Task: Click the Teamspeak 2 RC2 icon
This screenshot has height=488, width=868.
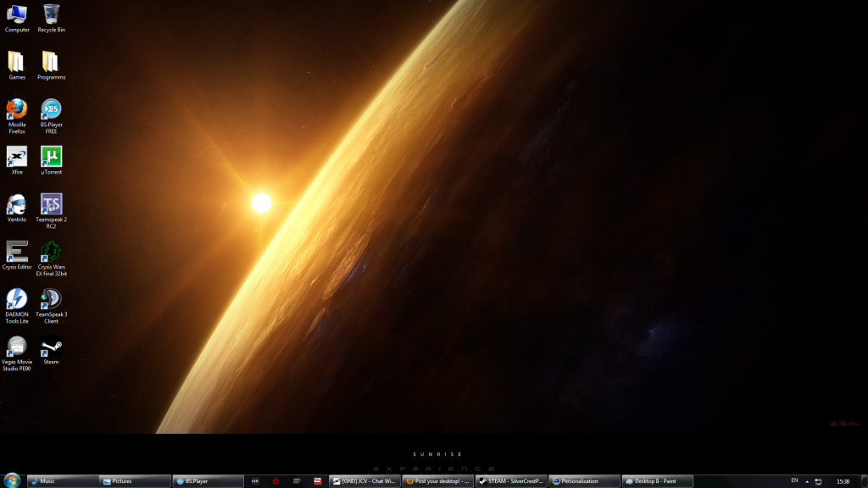Action: (52, 205)
